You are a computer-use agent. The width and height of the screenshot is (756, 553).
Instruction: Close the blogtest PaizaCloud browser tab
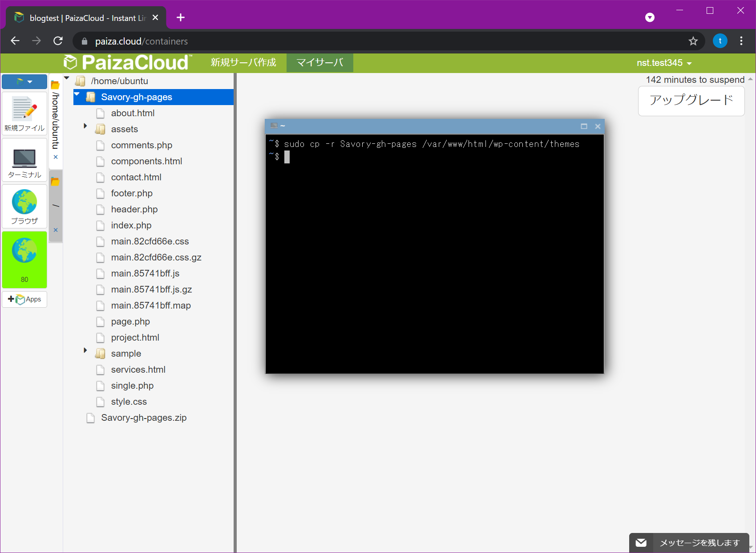pyautogui.click(x=155, y=17)
